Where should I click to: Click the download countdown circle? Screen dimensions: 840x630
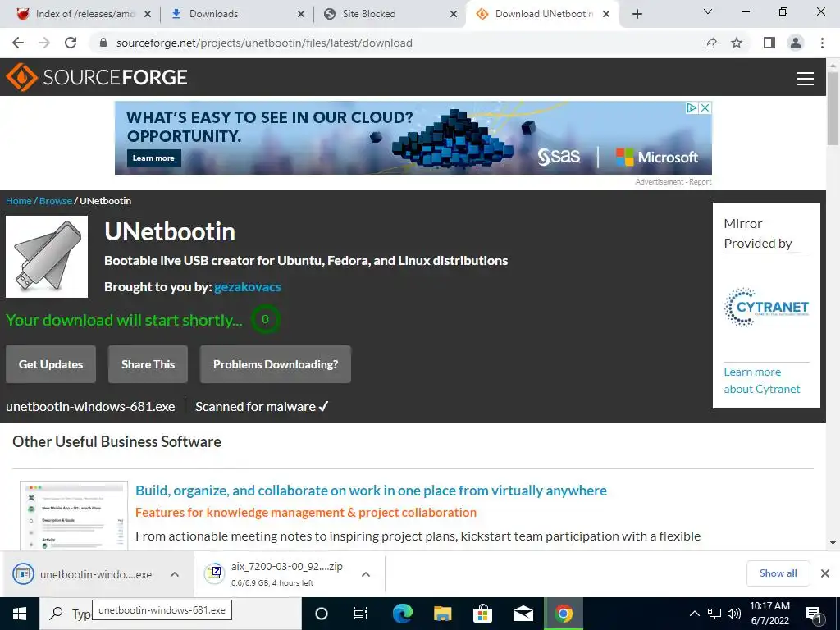265,319
